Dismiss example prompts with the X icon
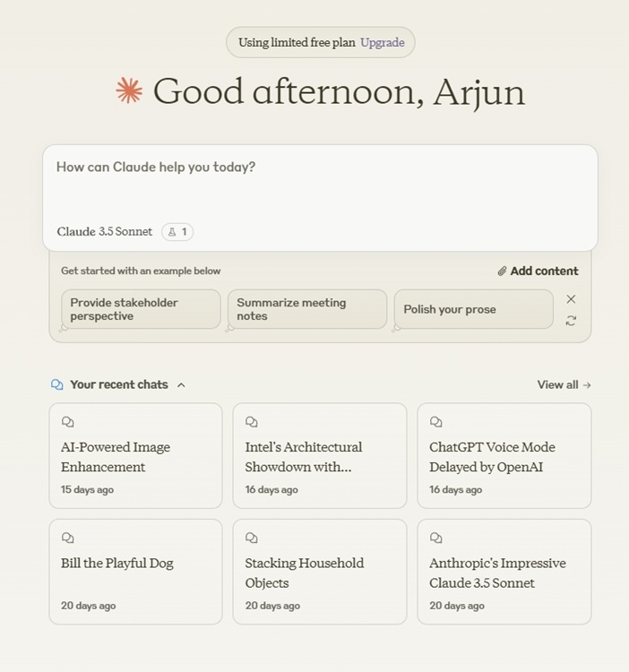The image size is (629, 672). (571, 299)
